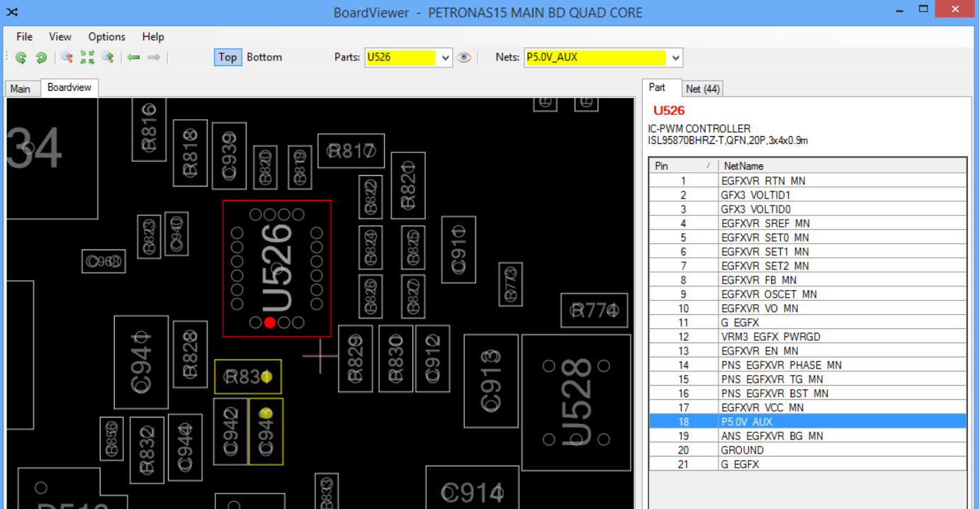This screenshot has height=509, width=980.
Task: Select capacitor C941 on the board
Action: 142,362
